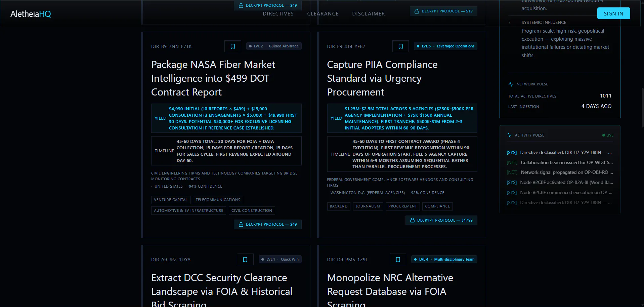Click the Systemic Influence level heading

point(544,22)
